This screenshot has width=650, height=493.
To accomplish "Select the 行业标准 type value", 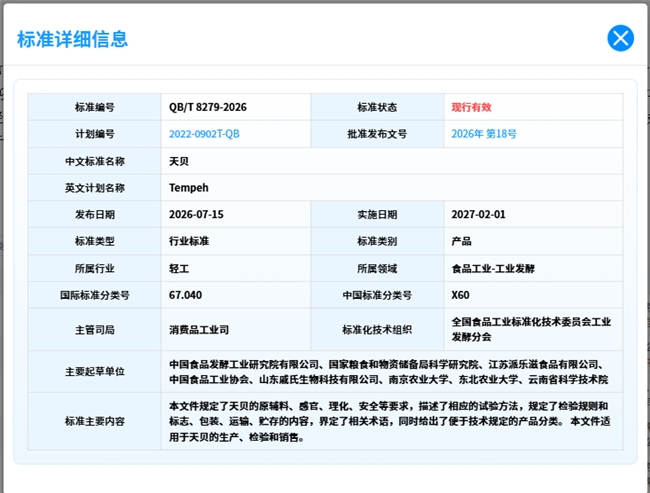I will [189, 241].
